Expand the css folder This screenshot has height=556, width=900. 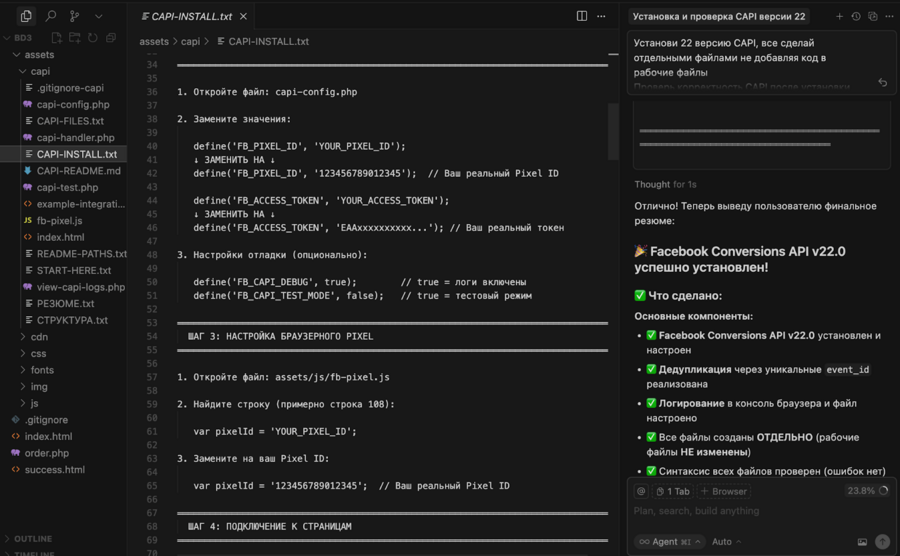[38, 353]
